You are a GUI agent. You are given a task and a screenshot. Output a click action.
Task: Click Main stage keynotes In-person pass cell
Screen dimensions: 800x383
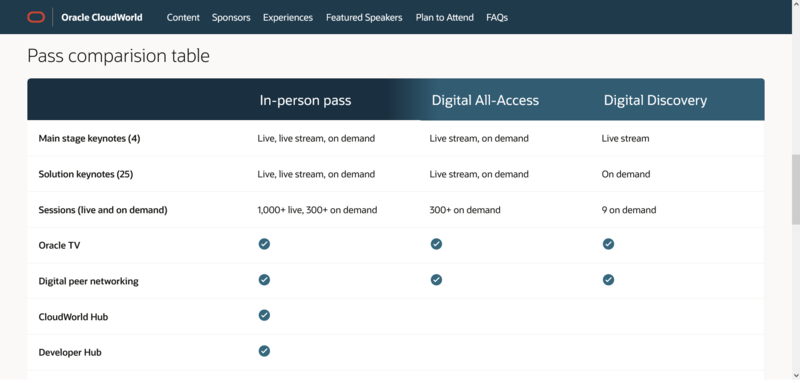point(316,138)
